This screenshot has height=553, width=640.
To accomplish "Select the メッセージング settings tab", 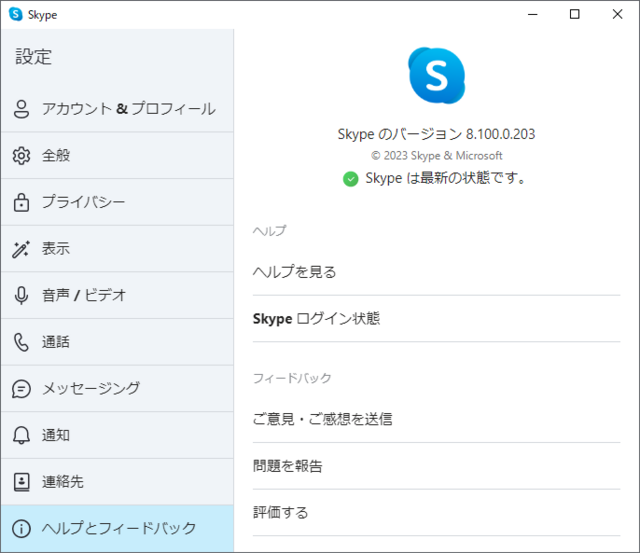I will 117,389.
